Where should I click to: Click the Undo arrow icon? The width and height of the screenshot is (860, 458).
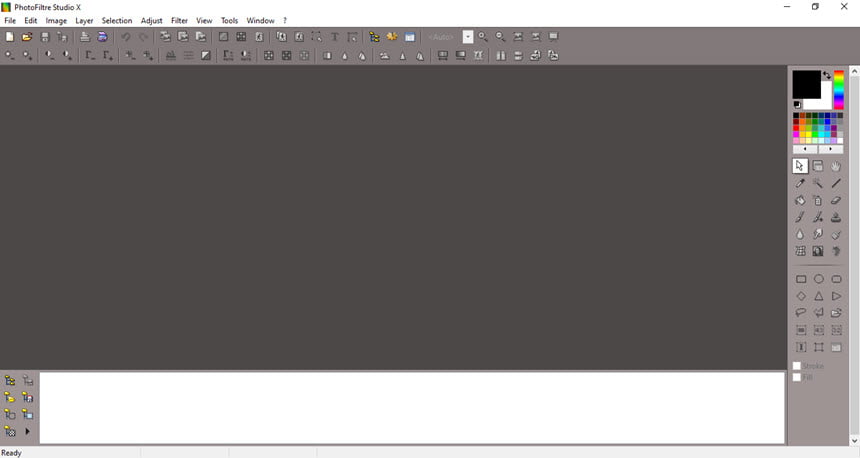click(x=126, y=37)
